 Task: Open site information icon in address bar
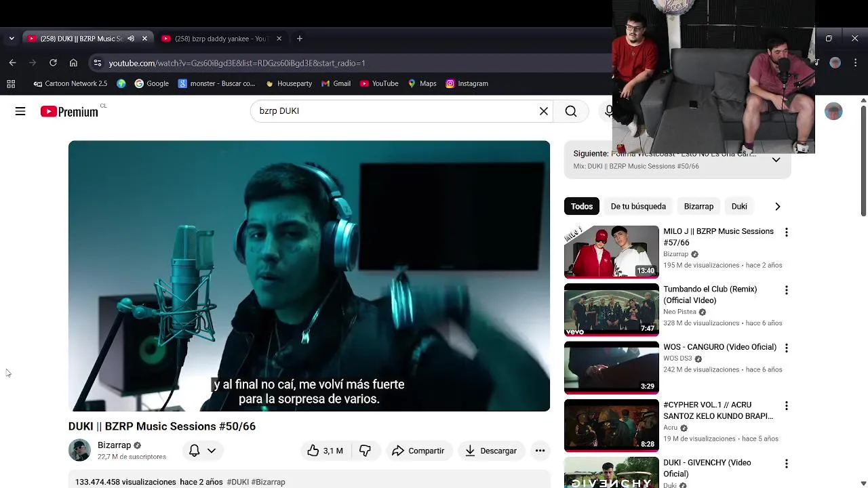[x=98, y=63]
